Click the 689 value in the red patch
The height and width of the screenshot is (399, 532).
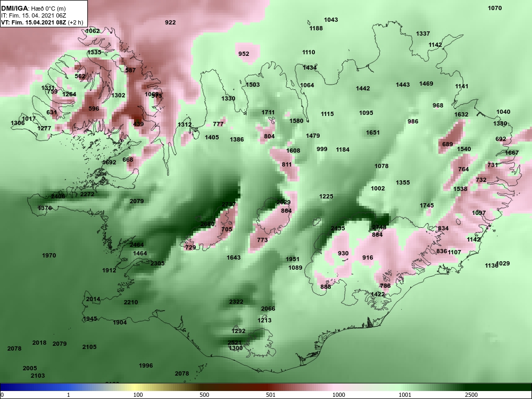(447, 145)
